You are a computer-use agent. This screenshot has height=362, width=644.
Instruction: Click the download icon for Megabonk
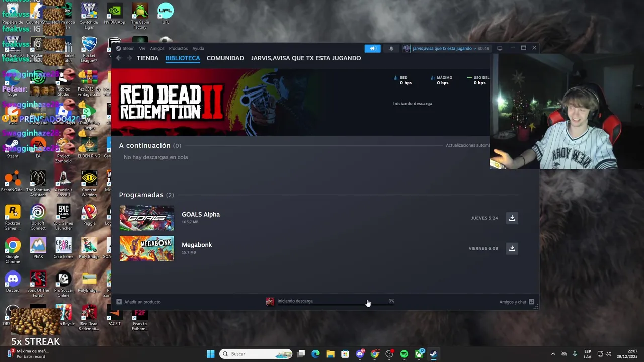coord(512,248)
